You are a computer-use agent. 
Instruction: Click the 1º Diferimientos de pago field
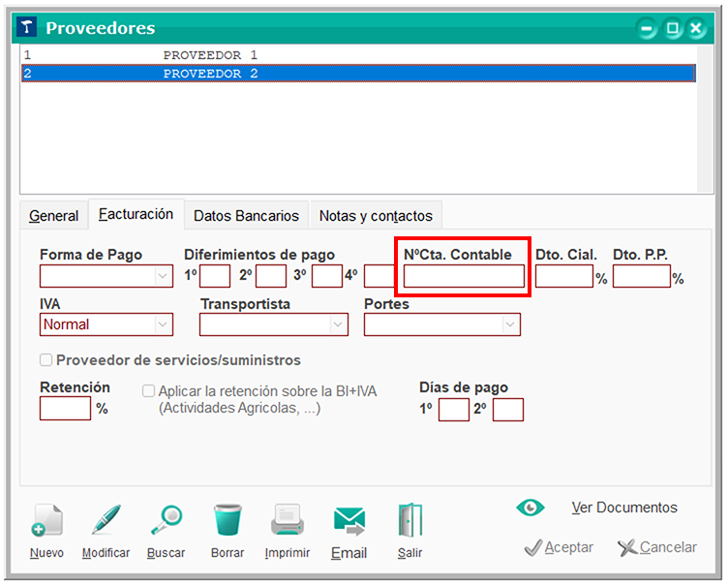215,276
